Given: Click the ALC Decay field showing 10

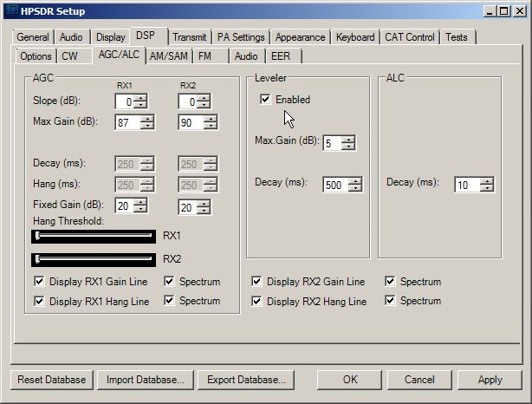Looking at the screenshot, I should coord(468,185).
